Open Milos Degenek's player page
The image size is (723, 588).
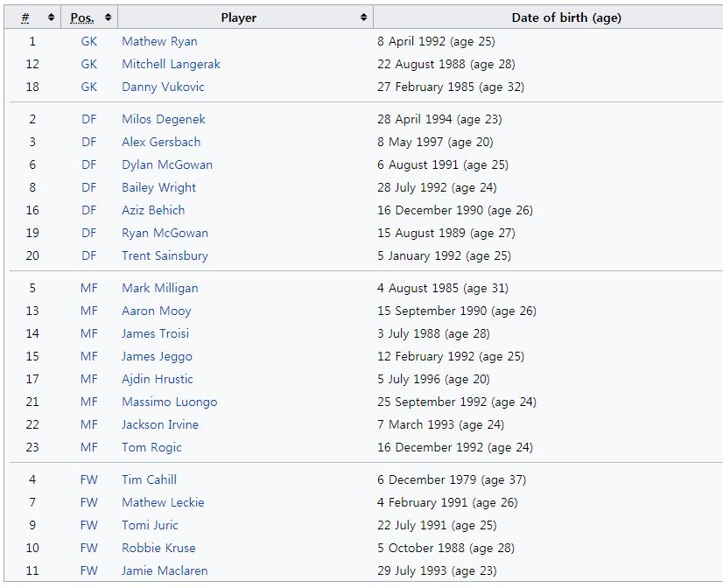tap(164, 119)
